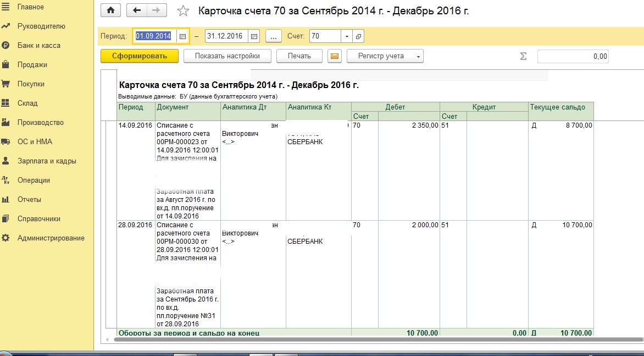This screenshot has height=356, width=644.
Task: Click the Показать настройки button
Action: 227,56
